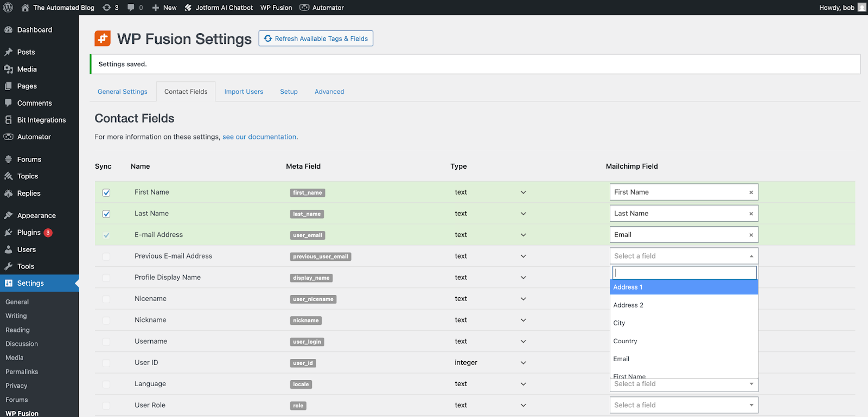
Task: Open the Discussion settings submenu link
Action: click(22, 344)
